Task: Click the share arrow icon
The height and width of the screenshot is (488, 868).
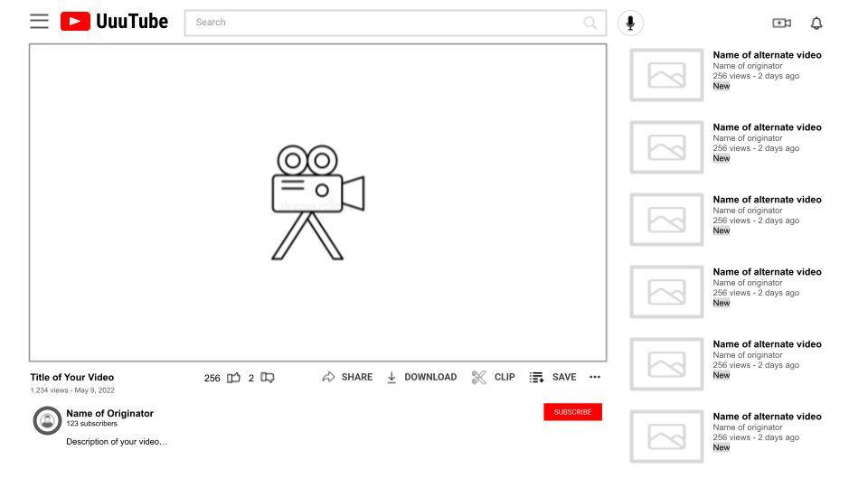Action: pyautogui.click(x=328, y=378)
